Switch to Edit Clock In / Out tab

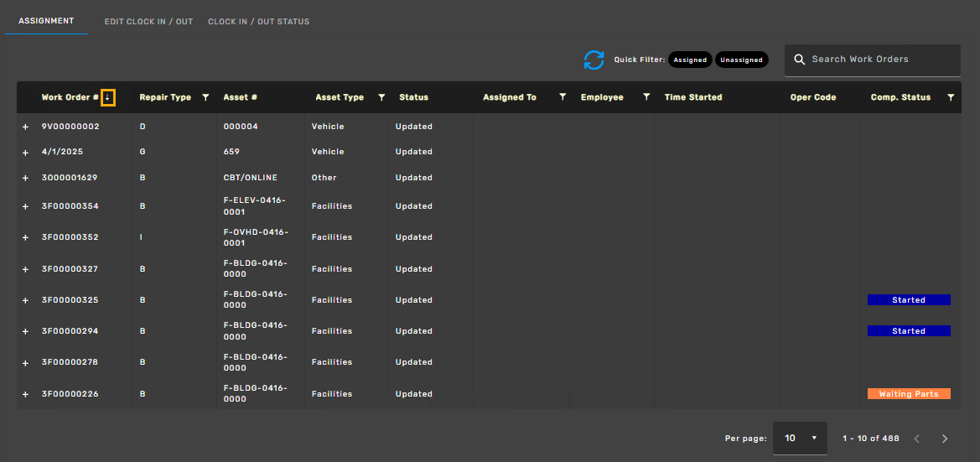[148, 22]
